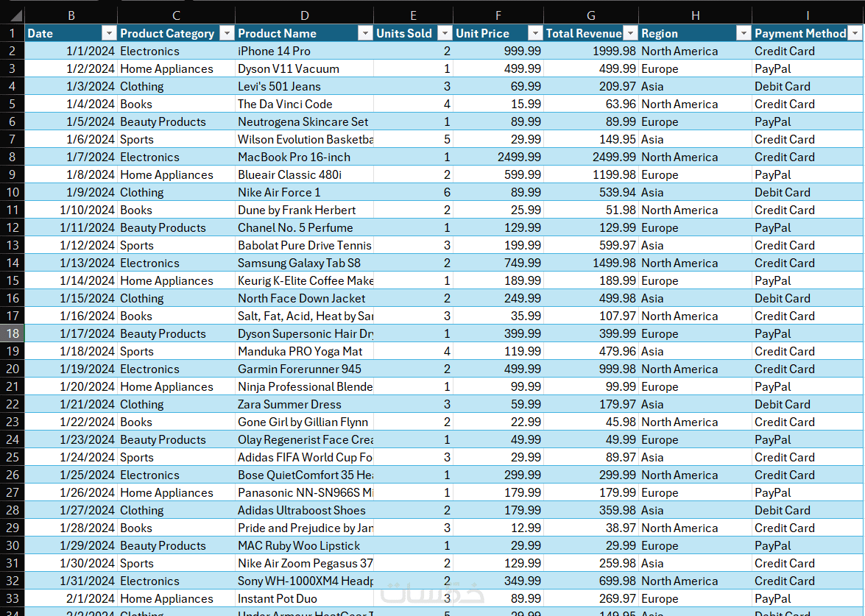The height and width of the screenshot is (616, 865).
Task: Select column D header
Action: tap(305, 15)
